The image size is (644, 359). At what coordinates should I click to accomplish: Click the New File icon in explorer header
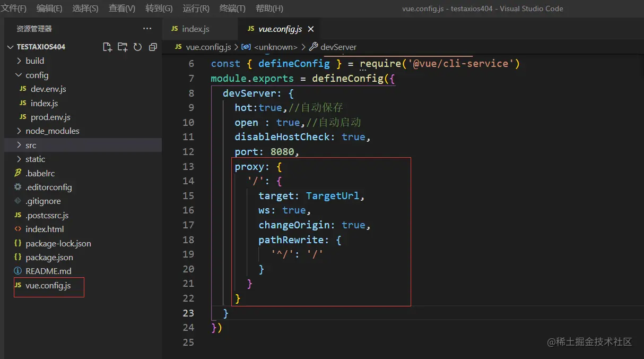pos(107,47)
